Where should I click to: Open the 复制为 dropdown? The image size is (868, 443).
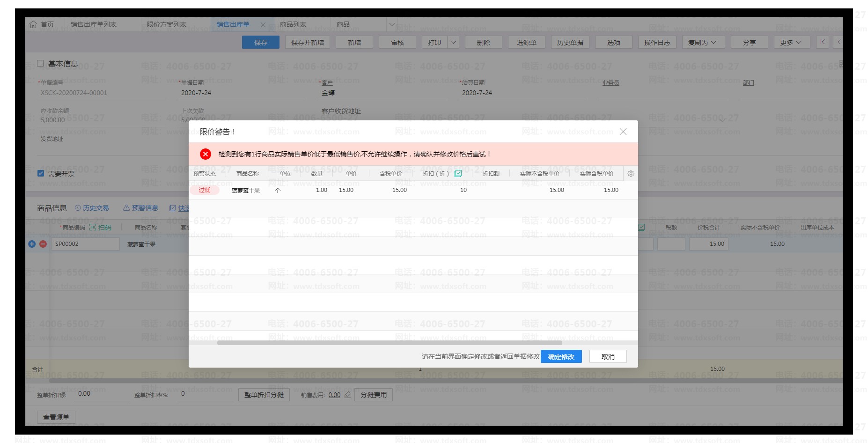click(703, 42)
